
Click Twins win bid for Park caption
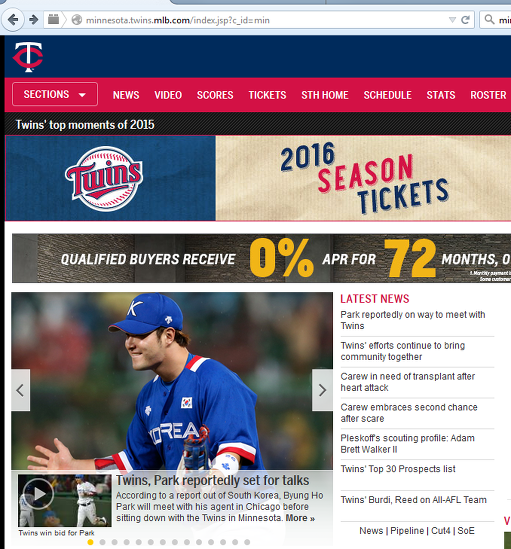click(56, 533)
